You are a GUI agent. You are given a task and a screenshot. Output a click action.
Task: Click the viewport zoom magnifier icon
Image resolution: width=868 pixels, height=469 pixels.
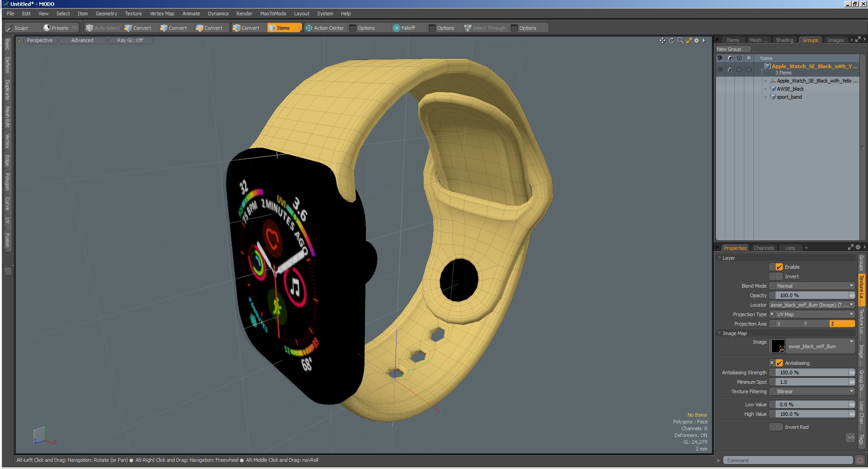point(680,41)
